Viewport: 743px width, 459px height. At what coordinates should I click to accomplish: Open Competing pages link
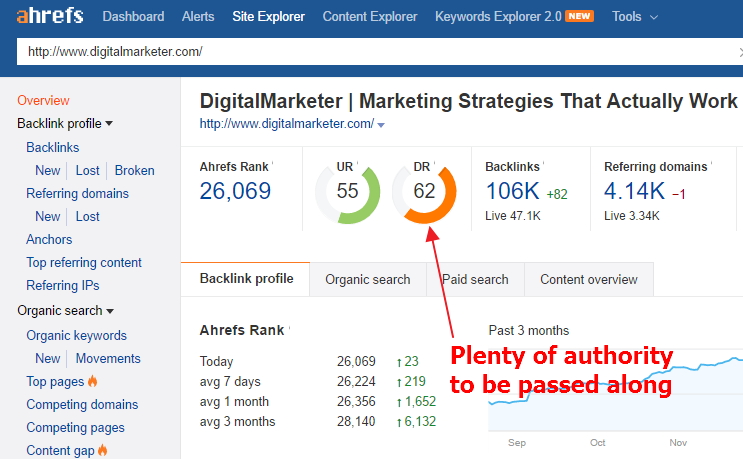[75, 427]
